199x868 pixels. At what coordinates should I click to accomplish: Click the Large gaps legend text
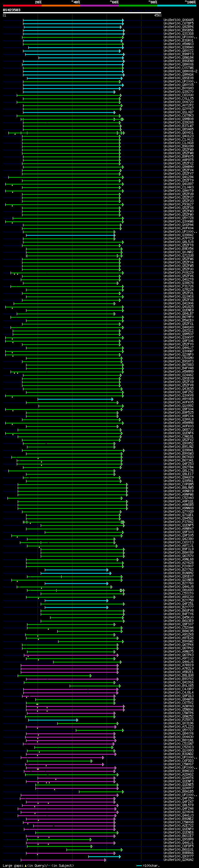[x=38, y=865]
